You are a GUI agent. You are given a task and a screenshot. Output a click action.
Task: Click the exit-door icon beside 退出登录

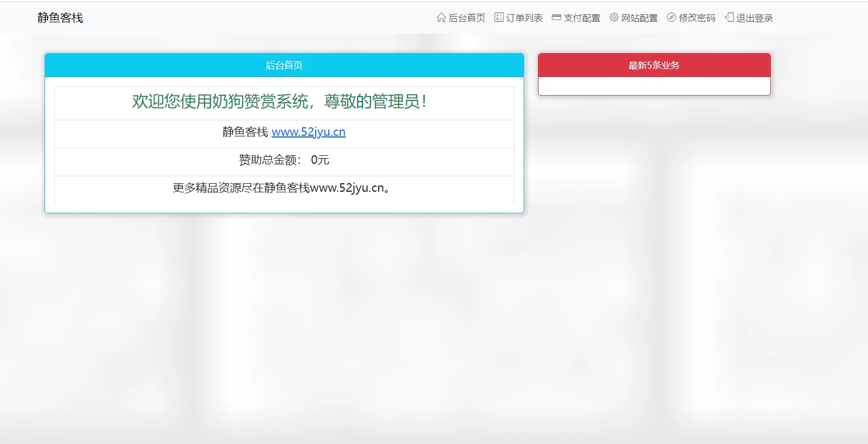click(x=729, y=18)
